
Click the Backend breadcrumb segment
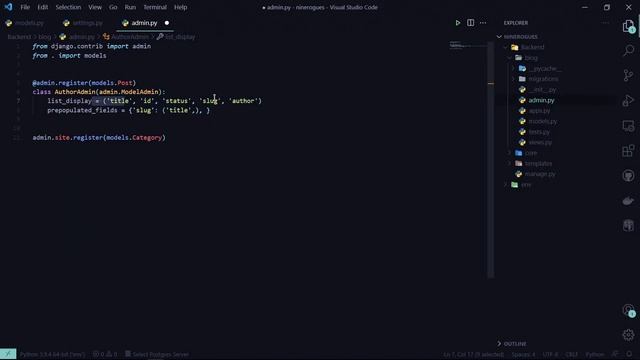coord(19,37)
